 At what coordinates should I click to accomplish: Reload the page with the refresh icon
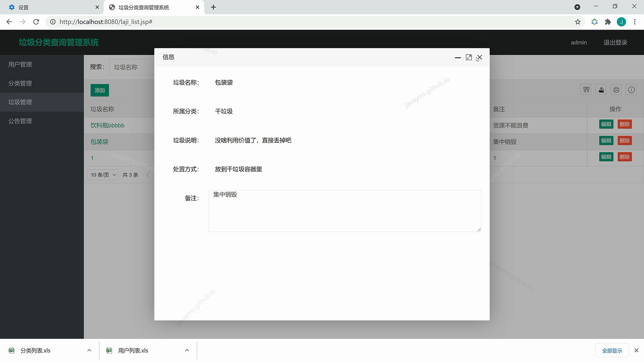click(x=36, y=22)
